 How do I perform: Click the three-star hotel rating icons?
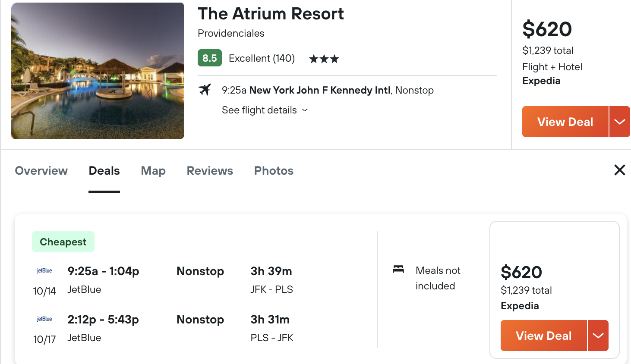pyautogui.click(x=324, y=59)
